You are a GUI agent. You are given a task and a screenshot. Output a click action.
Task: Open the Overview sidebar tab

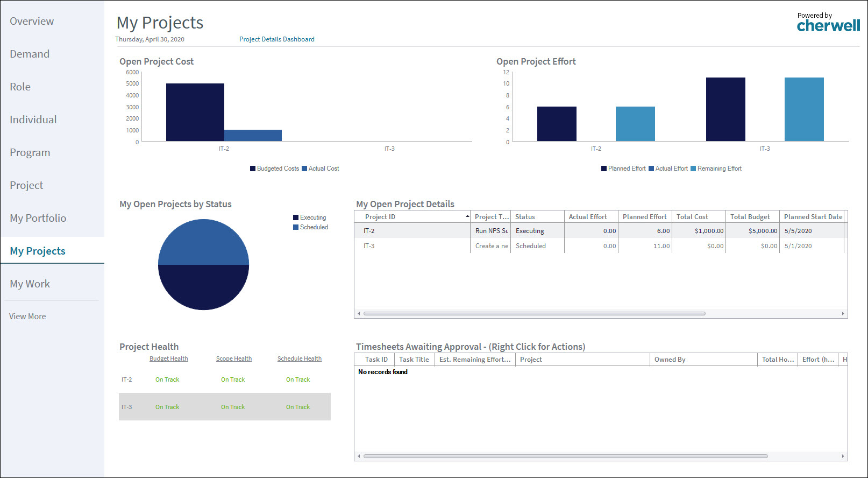(32, 21)
